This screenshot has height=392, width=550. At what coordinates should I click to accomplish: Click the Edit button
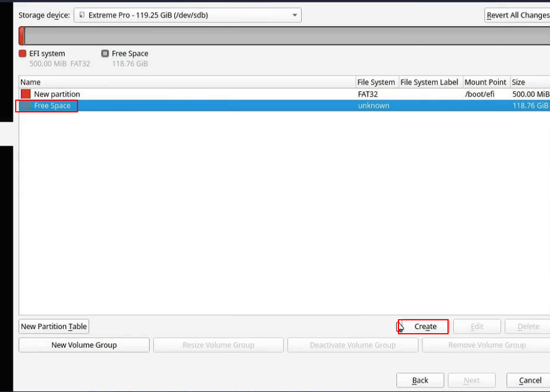[x=477, y=326]
